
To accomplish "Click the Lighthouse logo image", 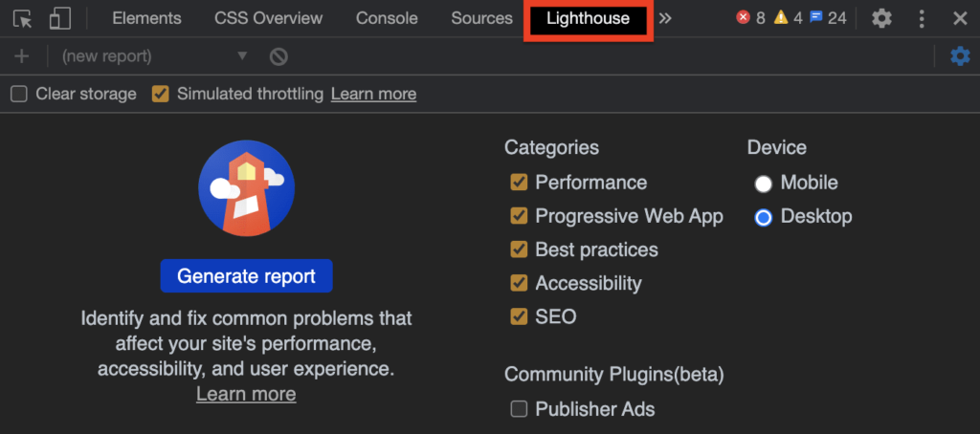I will tap(246, 188).
